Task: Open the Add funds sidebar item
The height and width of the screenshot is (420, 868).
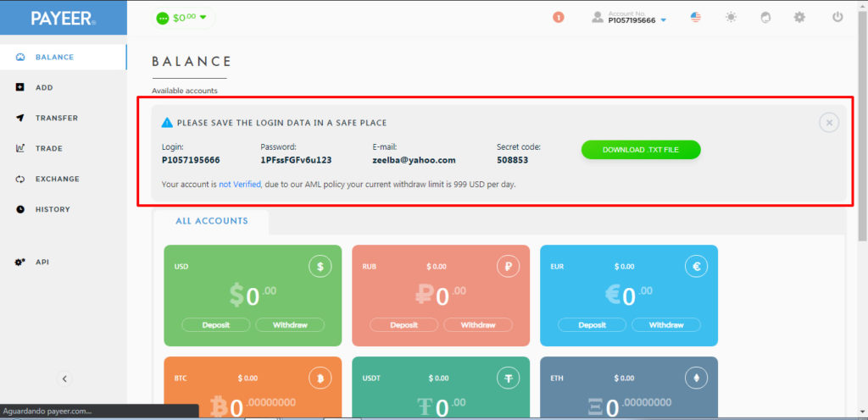Action: (x=63, y=87)
